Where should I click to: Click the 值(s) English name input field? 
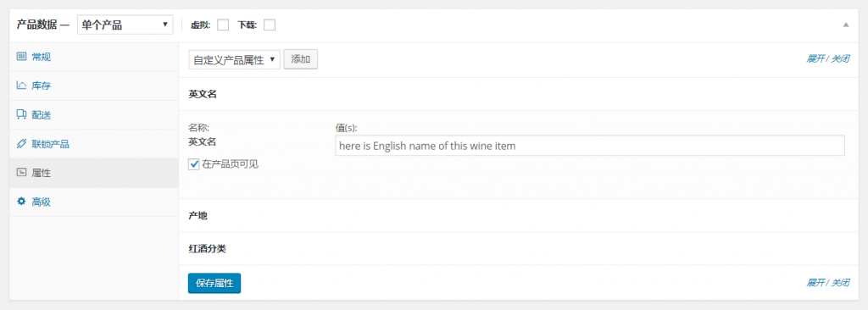tap(590, 146)
